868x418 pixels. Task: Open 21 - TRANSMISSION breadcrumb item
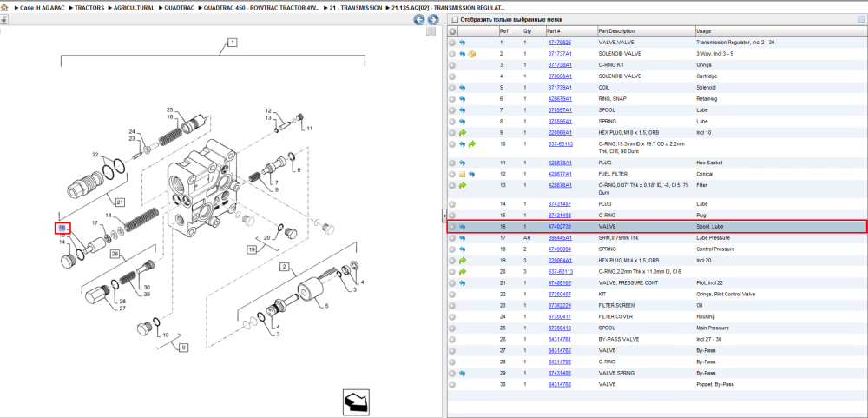355,9
